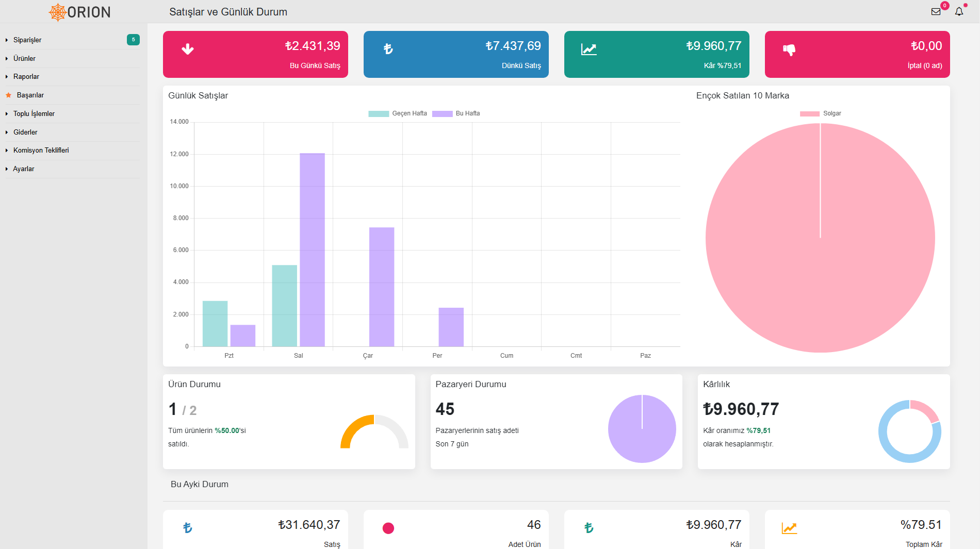Image resolution: width=980 pixels, height=549 pixels.
Task: Toggle the Bu Hafta legend series
Action: 456,113
